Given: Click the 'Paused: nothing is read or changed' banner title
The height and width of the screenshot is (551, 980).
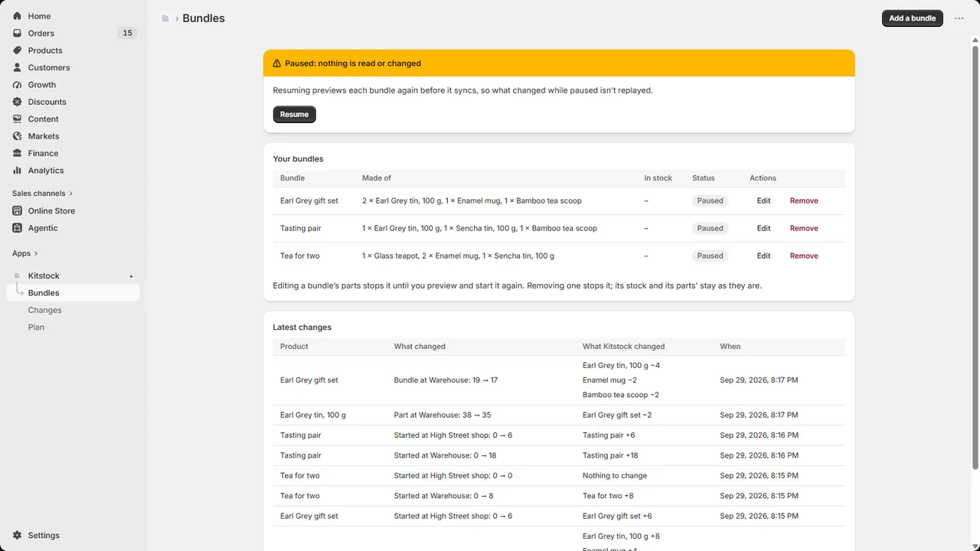Looking at the screenshot, I should (353, 64).
